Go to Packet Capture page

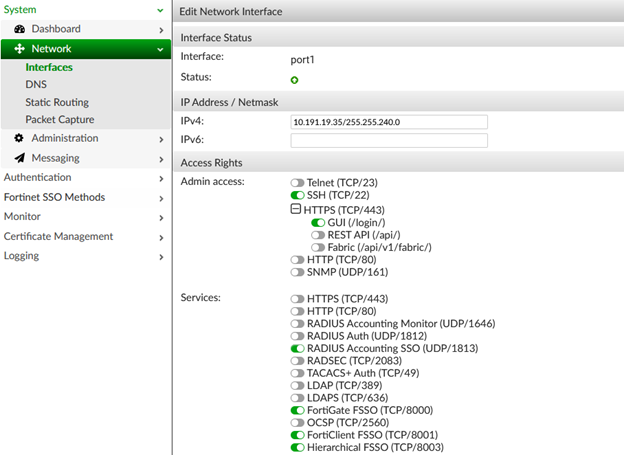tap(60, 119)
